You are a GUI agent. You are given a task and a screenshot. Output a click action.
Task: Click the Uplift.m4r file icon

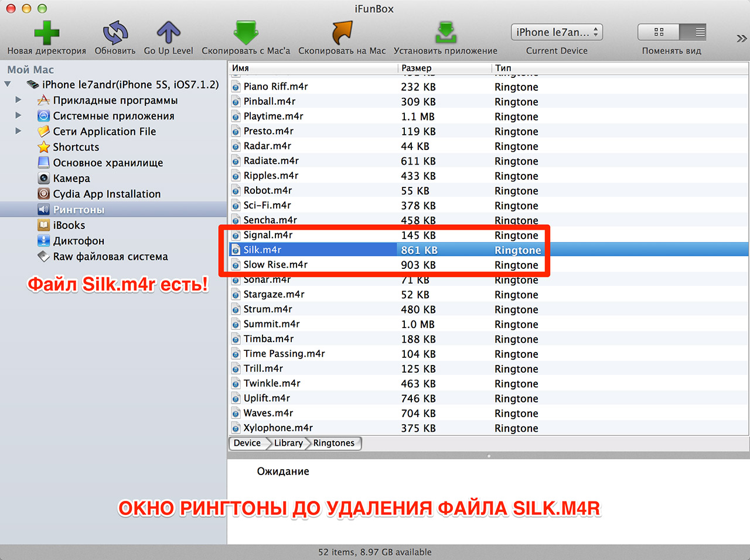[236, 399]
